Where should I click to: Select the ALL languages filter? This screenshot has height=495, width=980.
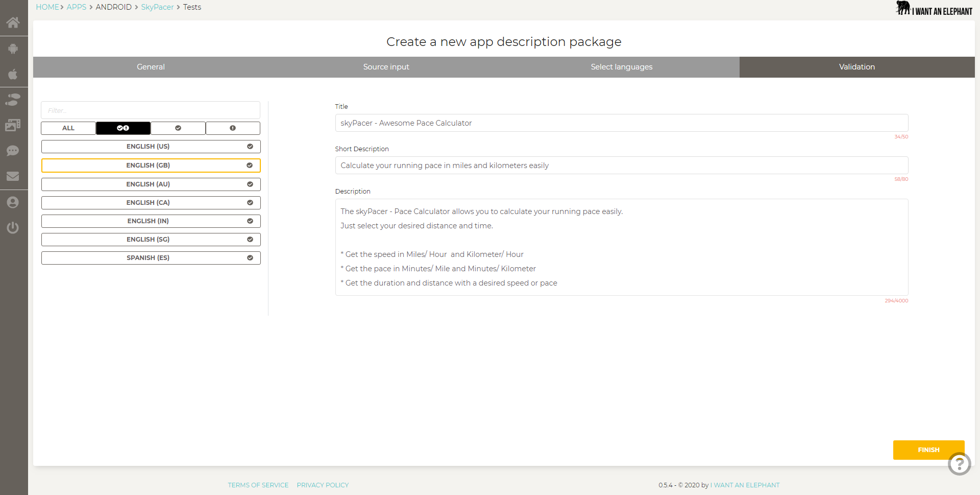[68, 128]
